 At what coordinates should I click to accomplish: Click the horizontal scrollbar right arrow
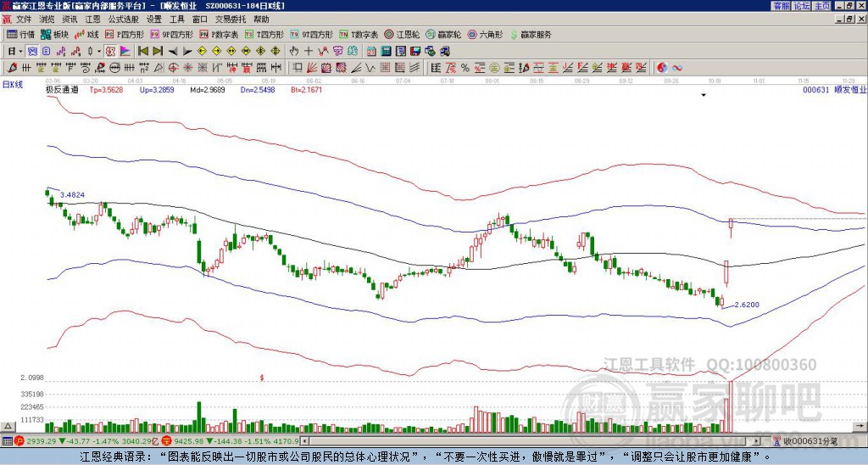tap(757, 441)
